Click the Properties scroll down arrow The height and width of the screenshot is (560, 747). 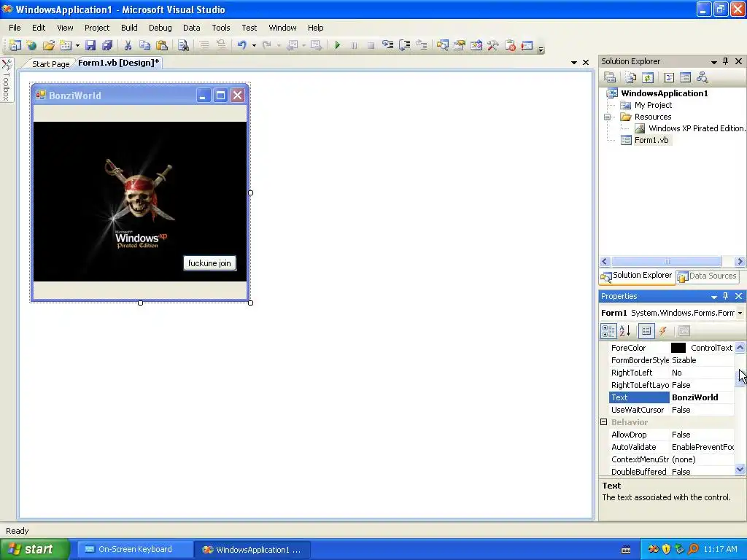[x=740, y=469]
